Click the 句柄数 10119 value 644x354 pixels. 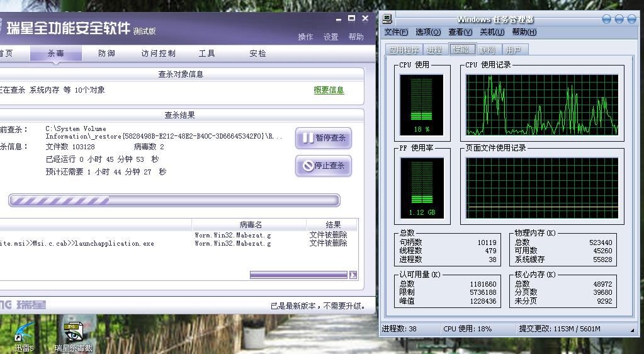coord(487,243)
